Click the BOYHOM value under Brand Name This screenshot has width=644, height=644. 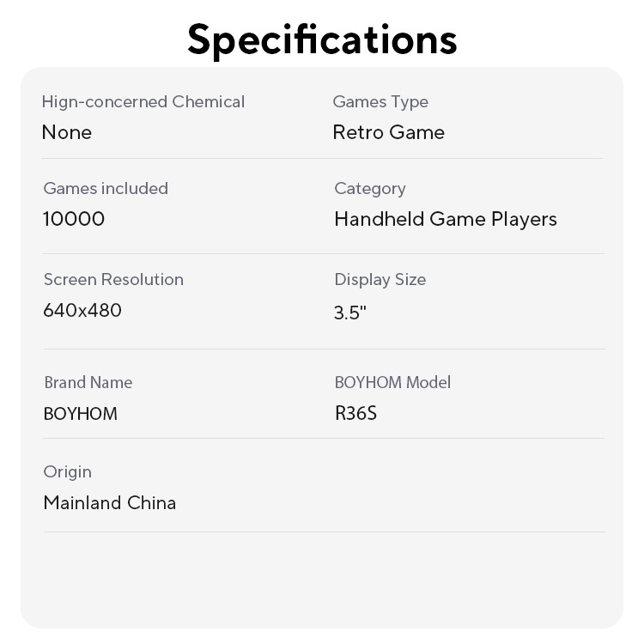[x=80, y=414]
